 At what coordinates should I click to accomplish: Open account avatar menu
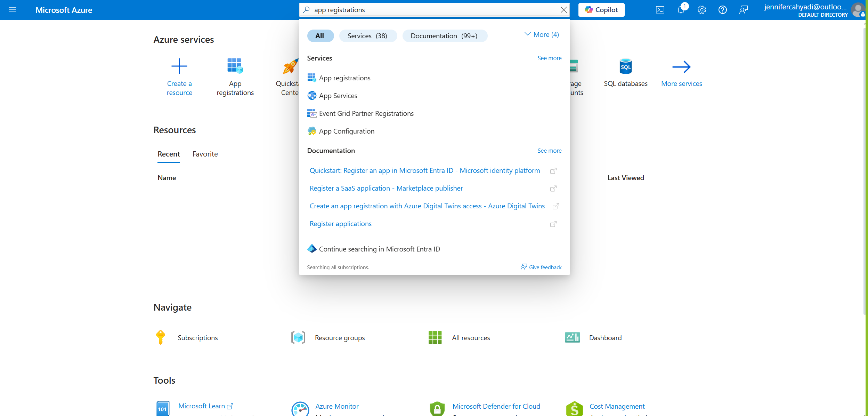click(858, 10)
